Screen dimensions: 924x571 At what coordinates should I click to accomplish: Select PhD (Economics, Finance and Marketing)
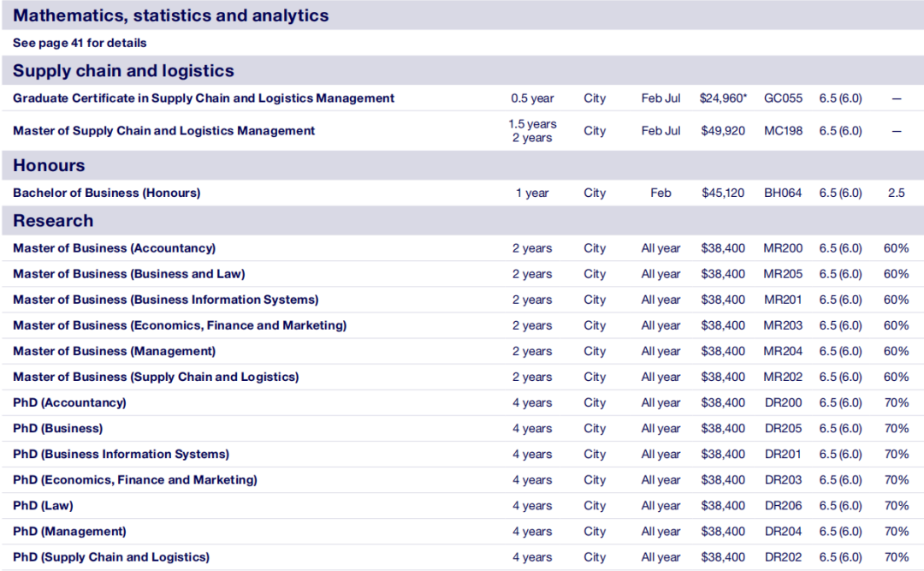pyautogui.click(x=135, y=480)
